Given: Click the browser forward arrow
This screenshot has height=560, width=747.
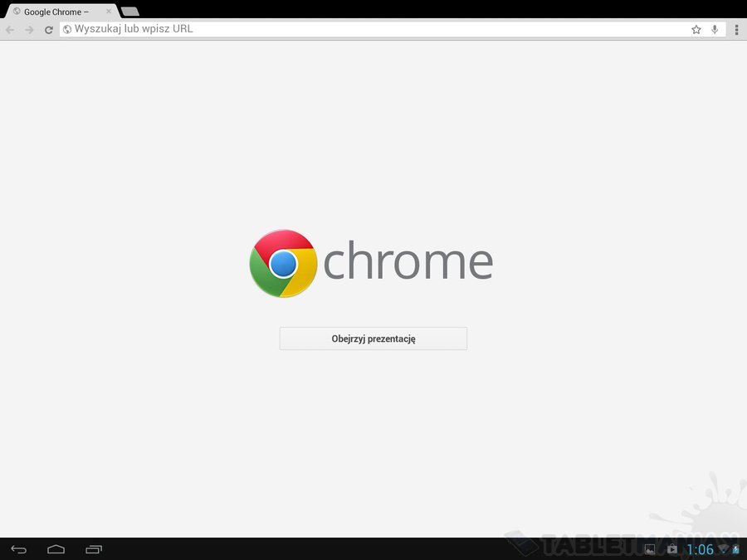Looking at the screenshot, I should [30, 30].
